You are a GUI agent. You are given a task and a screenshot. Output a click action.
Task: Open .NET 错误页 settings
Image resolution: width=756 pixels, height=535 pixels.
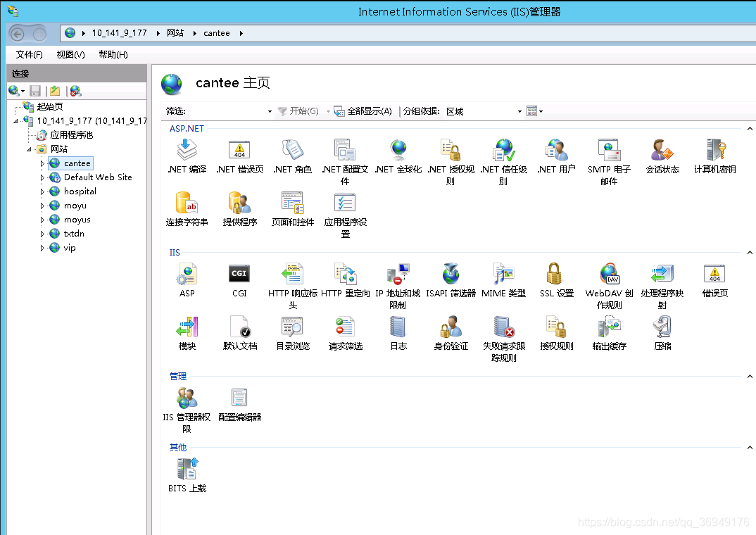coord(239,156)
